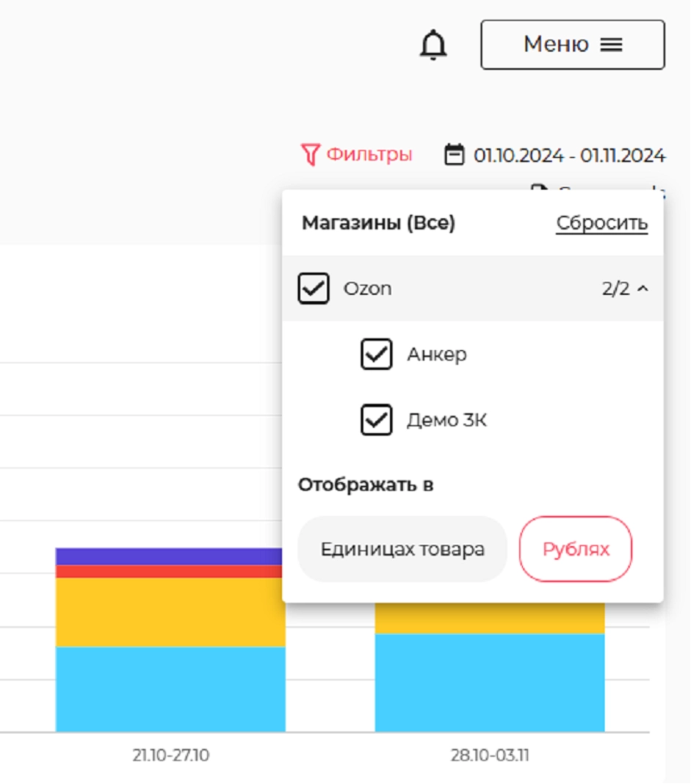The width and height of the screenshot is (691, 784).
Task: Uncheck the Ozon checkbox
Action: coord(314,288)
